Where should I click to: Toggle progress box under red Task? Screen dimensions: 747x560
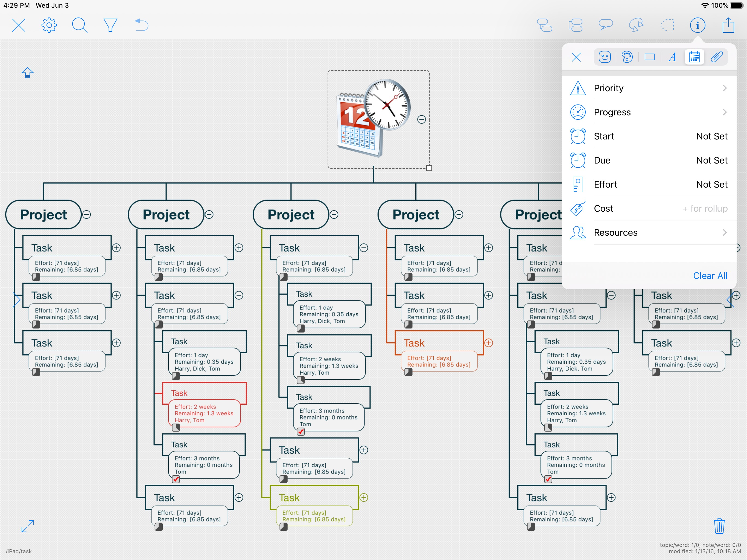tap(176, 428)
